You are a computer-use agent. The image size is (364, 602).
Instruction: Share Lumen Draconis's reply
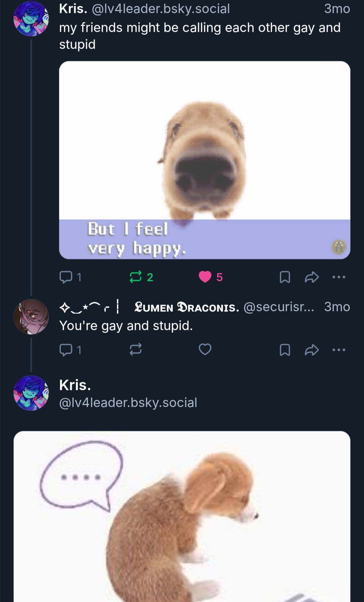pyautogui.click(x=312, y=350)
